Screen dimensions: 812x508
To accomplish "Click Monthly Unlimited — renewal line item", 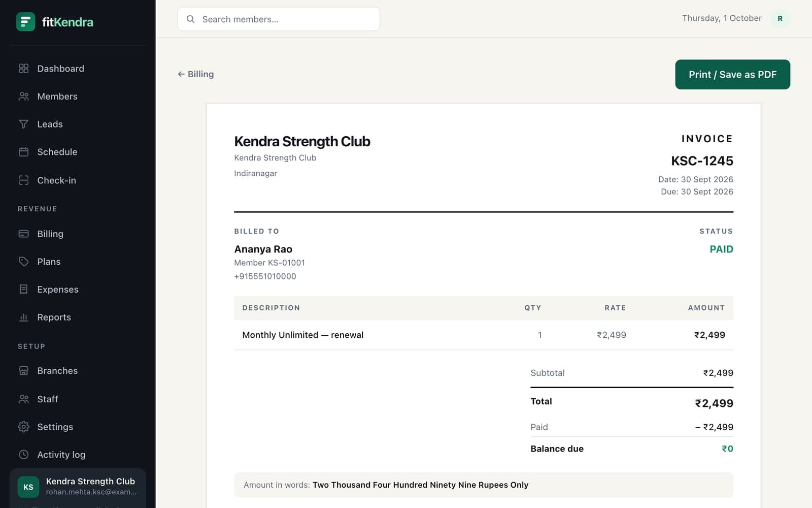I will (x=303, y=335).
